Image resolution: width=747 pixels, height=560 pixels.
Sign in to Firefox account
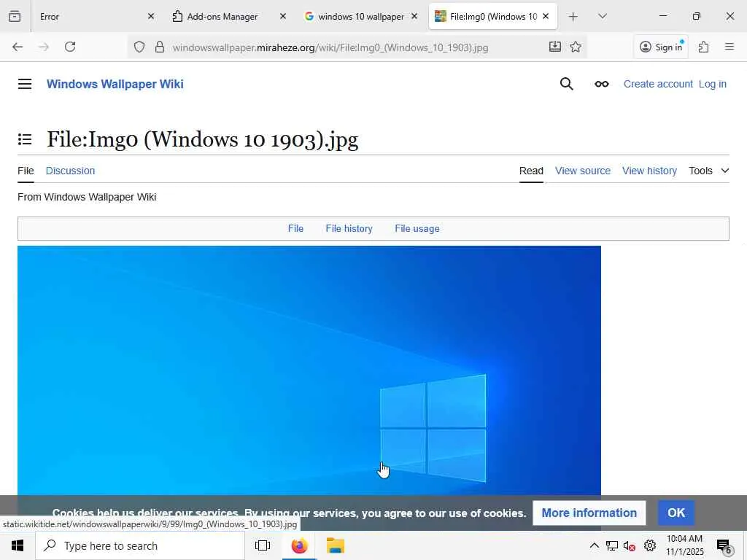click(661, 47)
